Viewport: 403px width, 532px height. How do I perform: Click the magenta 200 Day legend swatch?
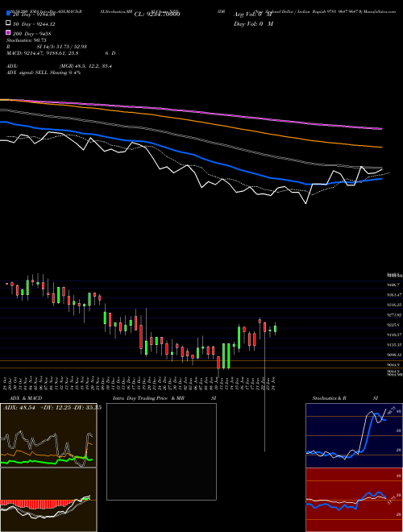pos(8,32)
